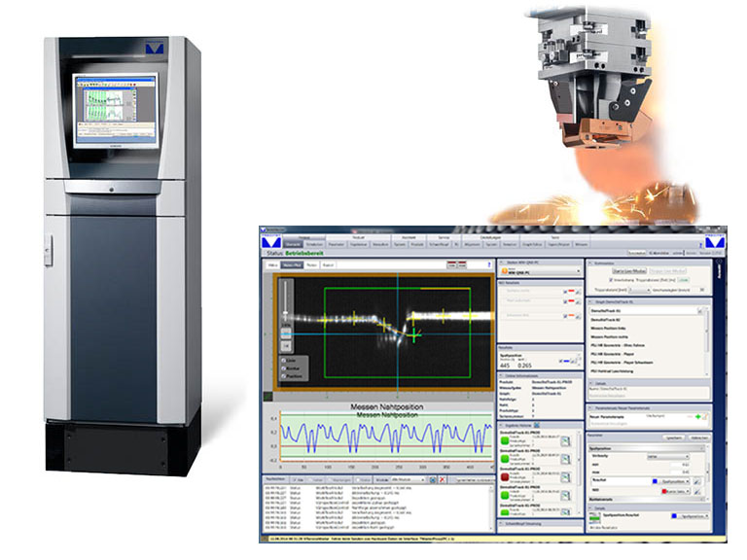This screenshot has height=560, width=747.
Task: Open the Triggerabstand dropdown
Action: point(640,290)
